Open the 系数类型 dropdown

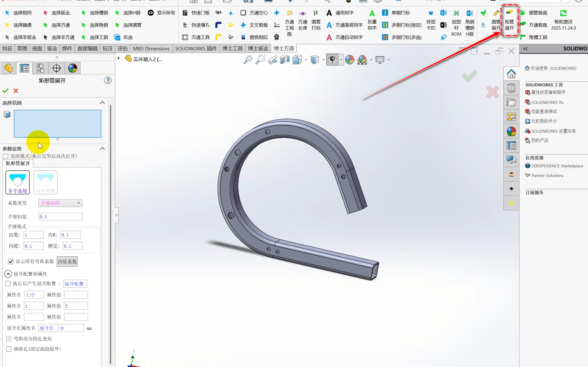tap(60, 203)
